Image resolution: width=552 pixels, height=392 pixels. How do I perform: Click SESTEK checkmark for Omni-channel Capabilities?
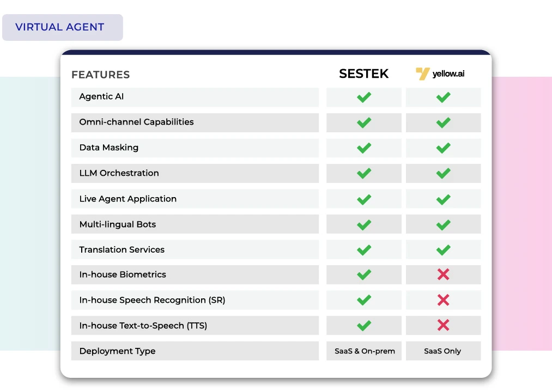click(x=364, y=122)
